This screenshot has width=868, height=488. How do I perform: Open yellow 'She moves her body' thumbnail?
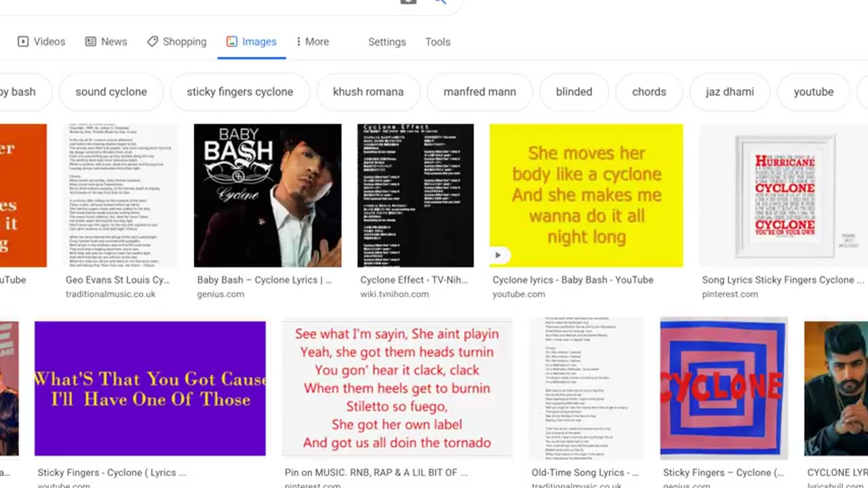click(x=587, y=195)
